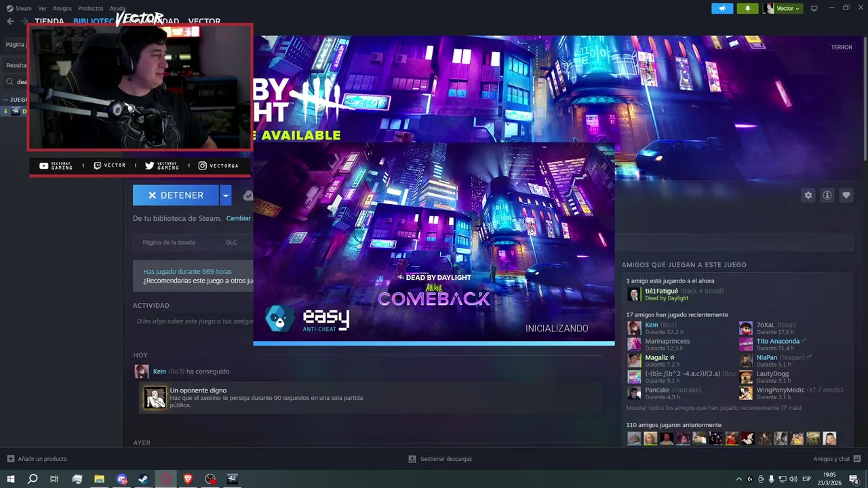The image size is (868, 488).
Task: Open Kein's avatar in activity feed
Action: pyautogui.click(x=142, y=371)
